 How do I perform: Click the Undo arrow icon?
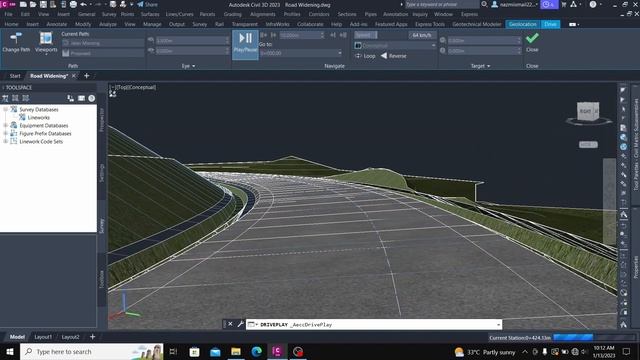tap(84, 4)
